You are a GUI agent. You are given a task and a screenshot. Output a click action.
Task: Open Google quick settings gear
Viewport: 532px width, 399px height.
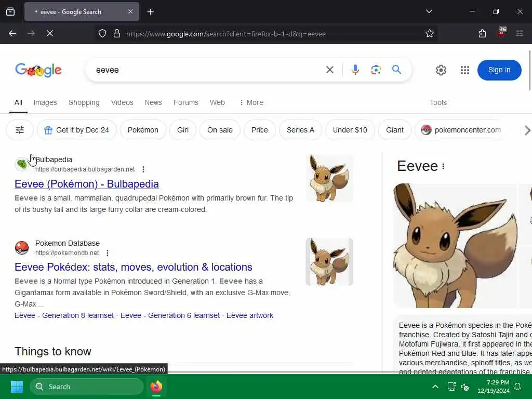pos(441,70)
